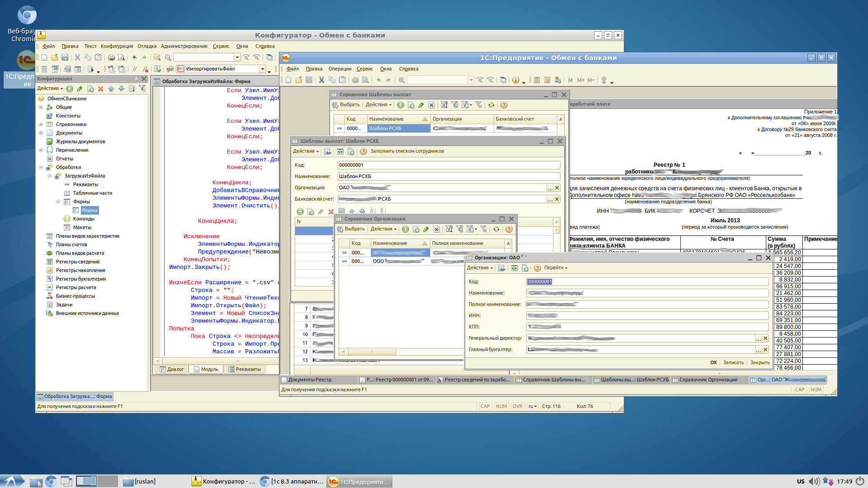Viewport: 868px width, 488px height.
Task: Click select button for Генеральный директор
Action: click(758, 338)
